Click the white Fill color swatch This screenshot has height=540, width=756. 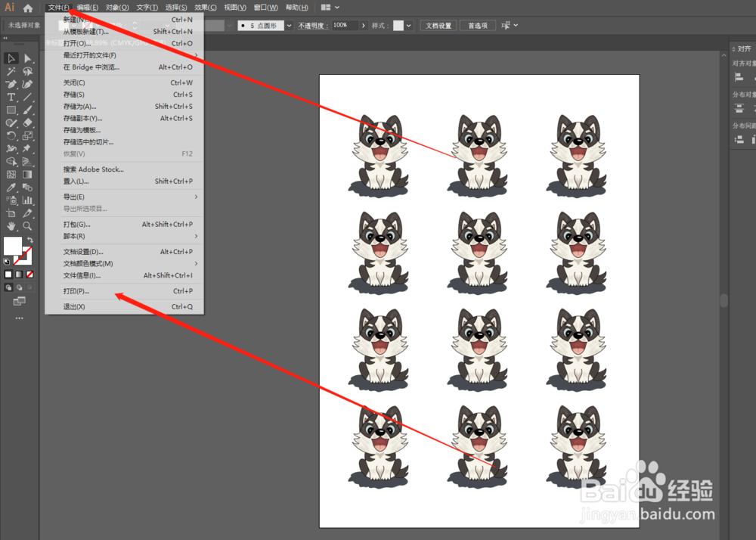pyautogui.click(x=13, y=246)
